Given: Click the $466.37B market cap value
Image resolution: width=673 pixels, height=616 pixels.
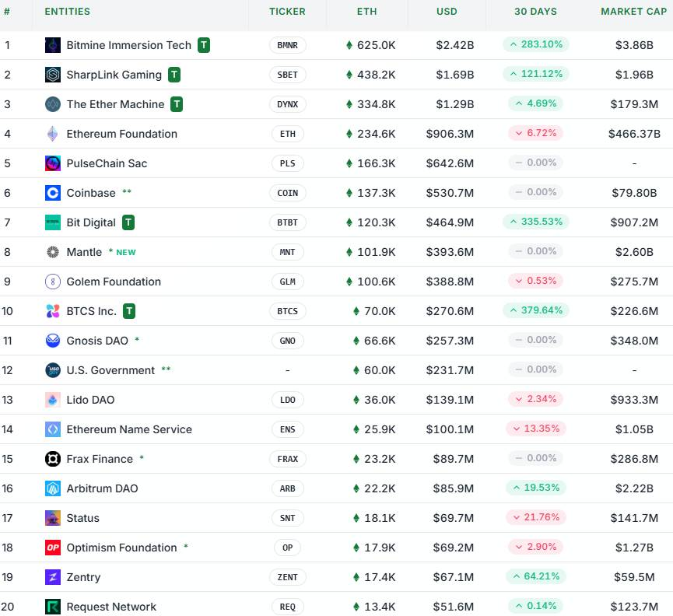Looking at the screenshot, I should tap(634, 134).
